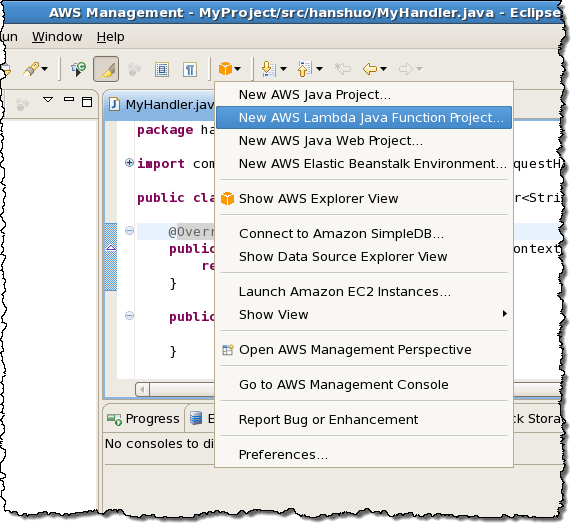The height and width of the screenshot is (528, 576).
Task: Choose Show Data Source Explorer View
Action: point(364,256)
